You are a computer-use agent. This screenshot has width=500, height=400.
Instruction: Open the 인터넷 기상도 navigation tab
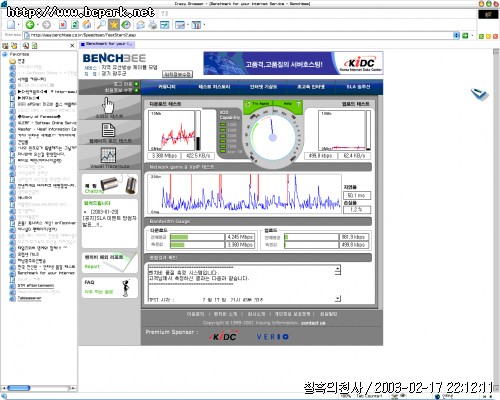click(263, 87)
